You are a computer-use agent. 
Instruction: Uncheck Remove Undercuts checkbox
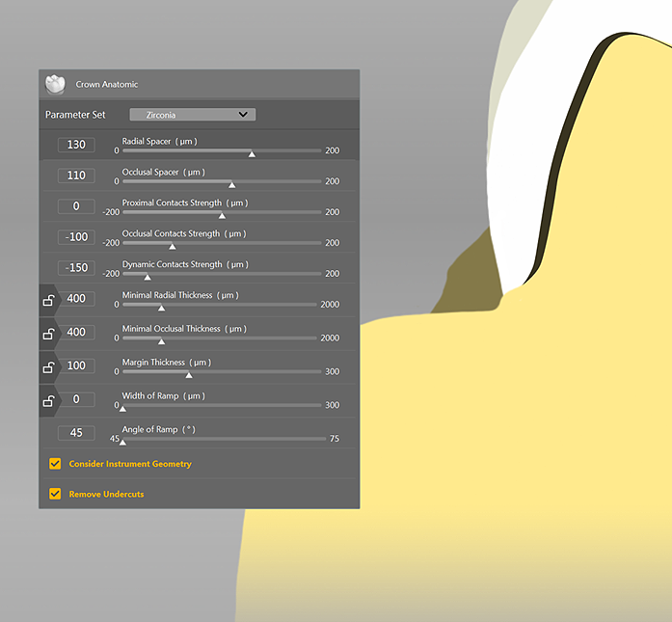55,495
